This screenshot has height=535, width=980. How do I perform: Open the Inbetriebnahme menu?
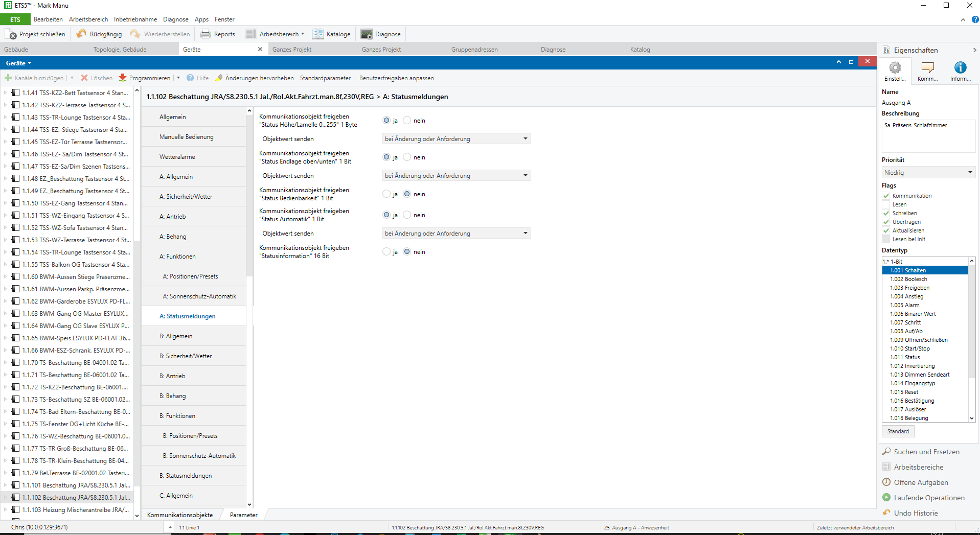tap(135, 19)
